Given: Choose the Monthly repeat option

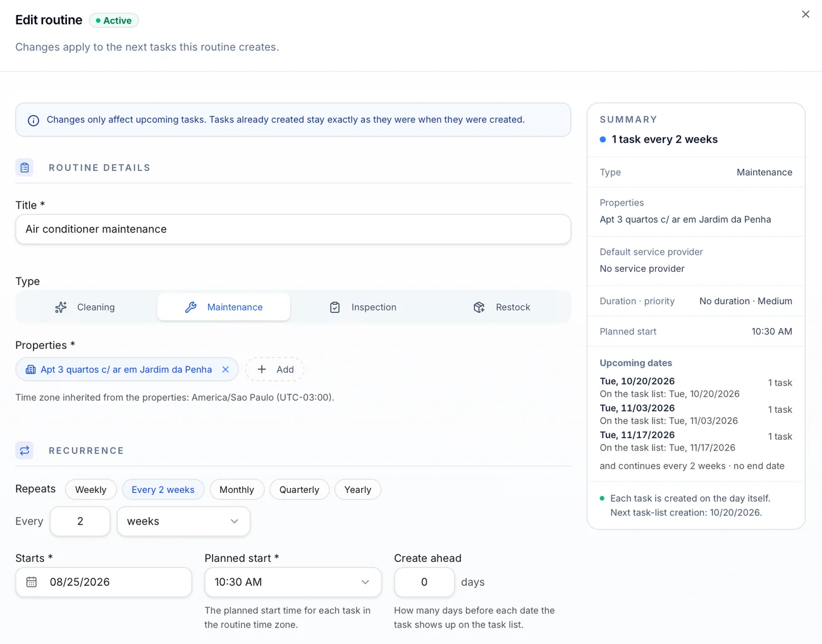Looking at the screenshot, I should [x=236, y=490].
